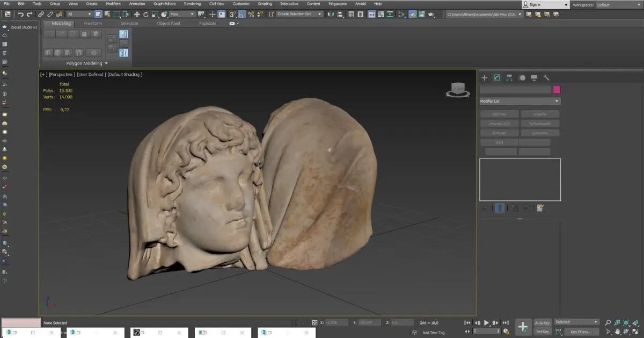This screenshot has width=644, height=338.
Task: Toggle Auto Key mode
Action: 542,323
